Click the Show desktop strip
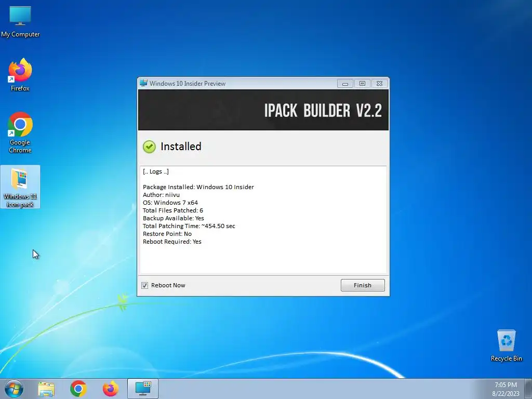This screenshot has height=399, width=532. 528,389
